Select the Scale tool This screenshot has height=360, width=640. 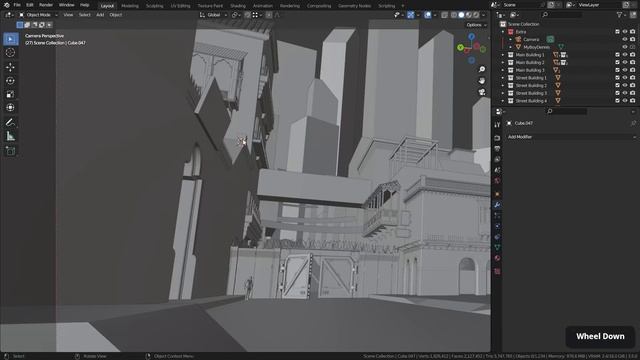coord(11,94)
